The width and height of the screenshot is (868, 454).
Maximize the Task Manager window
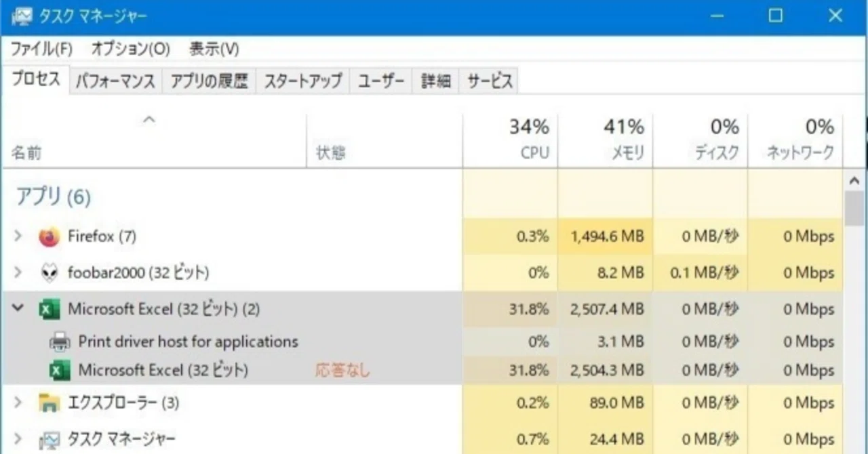click(776, 15)
